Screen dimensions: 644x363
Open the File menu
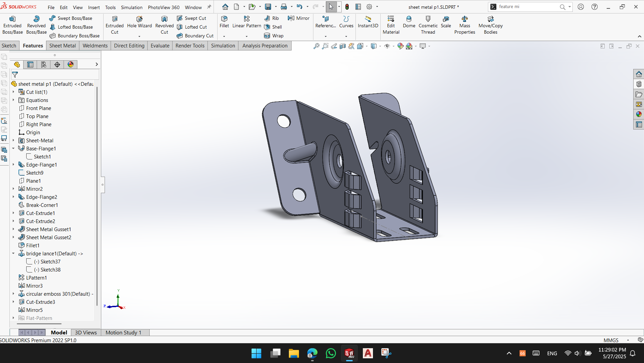(51, 7)
